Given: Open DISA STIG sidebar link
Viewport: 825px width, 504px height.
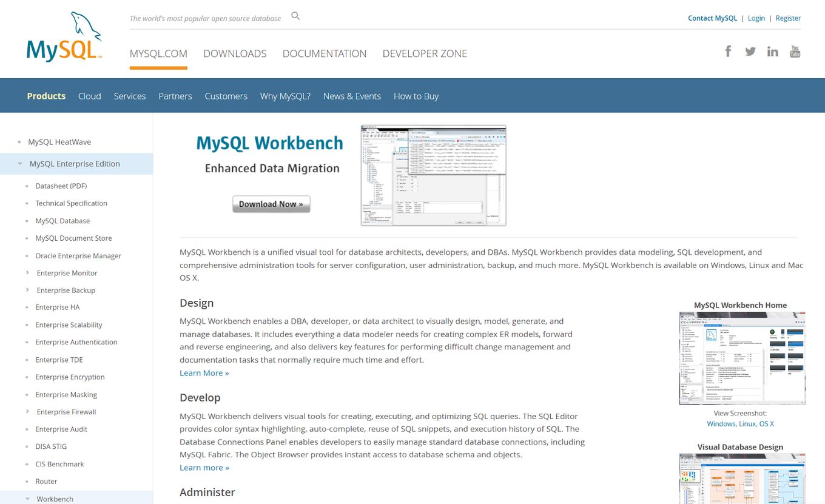Looking at the screenshot, I should coord(51,446).
